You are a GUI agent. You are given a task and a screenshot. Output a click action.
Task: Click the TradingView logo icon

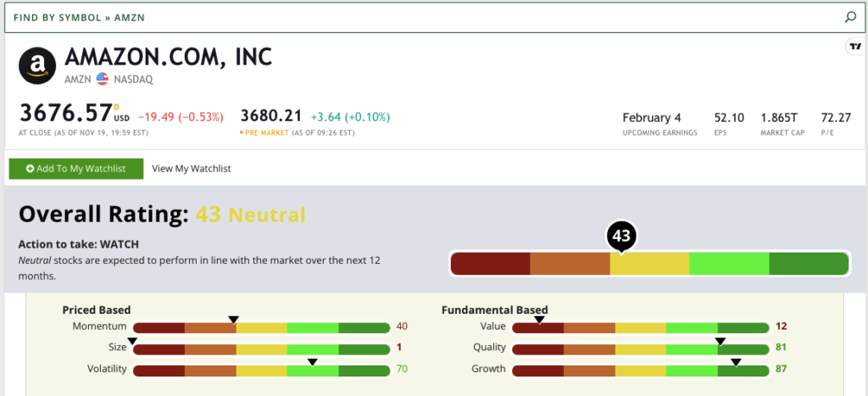click(855, 47)
